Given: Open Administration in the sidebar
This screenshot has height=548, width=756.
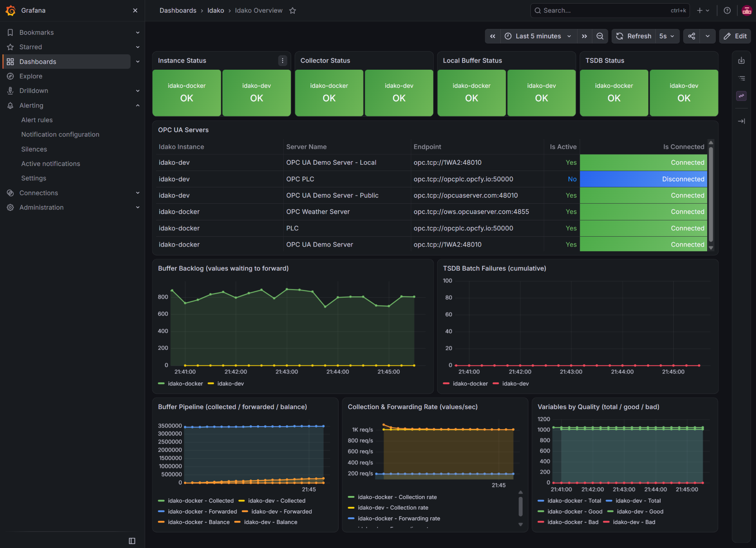Looking at the screenshot, I should 41,207.
